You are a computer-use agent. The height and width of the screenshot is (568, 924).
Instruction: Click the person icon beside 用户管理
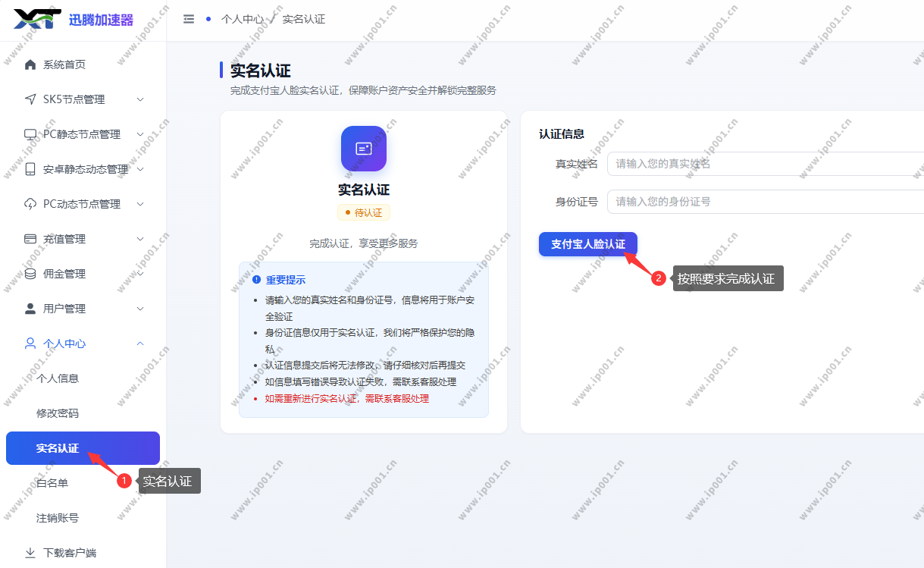30,309
